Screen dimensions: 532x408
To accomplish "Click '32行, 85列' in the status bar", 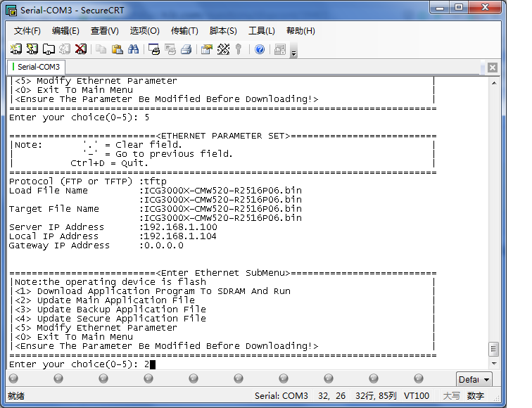I will [376, 396].
